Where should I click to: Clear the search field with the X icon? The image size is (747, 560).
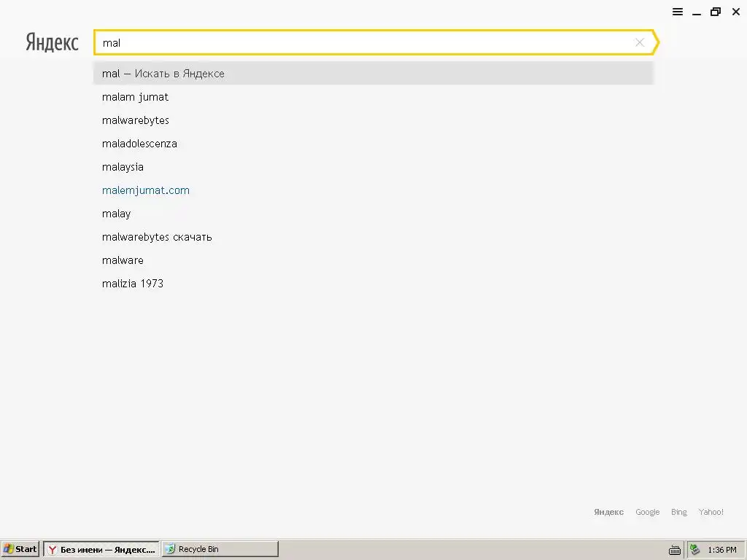click(x=640, y=42)
